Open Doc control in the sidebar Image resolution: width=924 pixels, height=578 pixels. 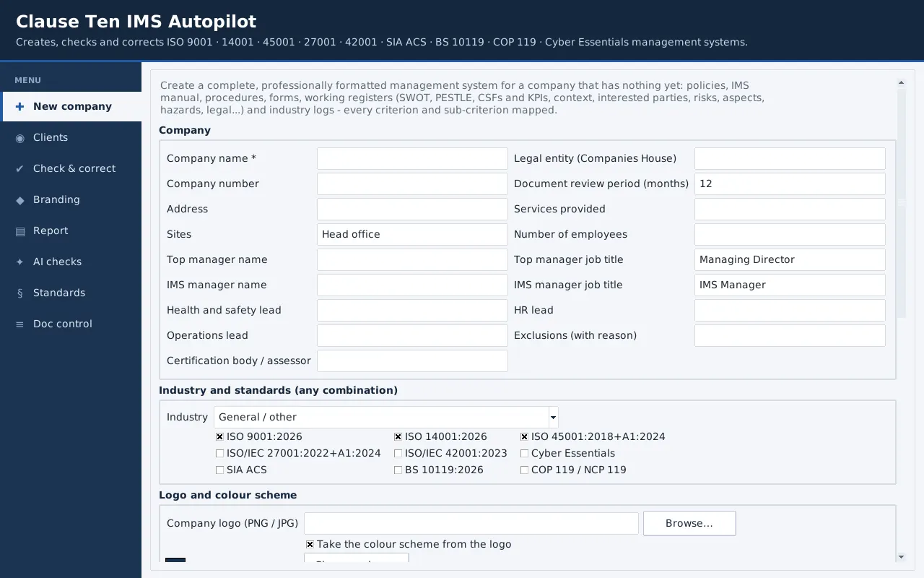71,324
